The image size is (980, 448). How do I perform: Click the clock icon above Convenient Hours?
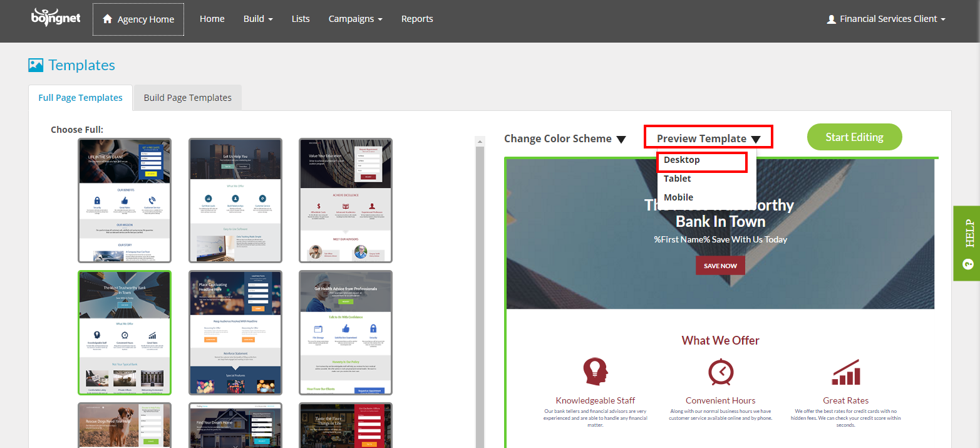click(721, 372)
